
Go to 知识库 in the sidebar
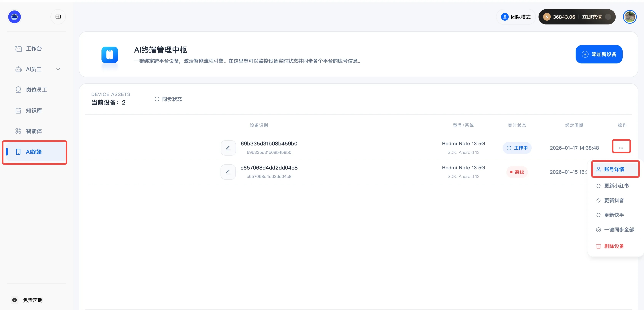tap(34, 110)
